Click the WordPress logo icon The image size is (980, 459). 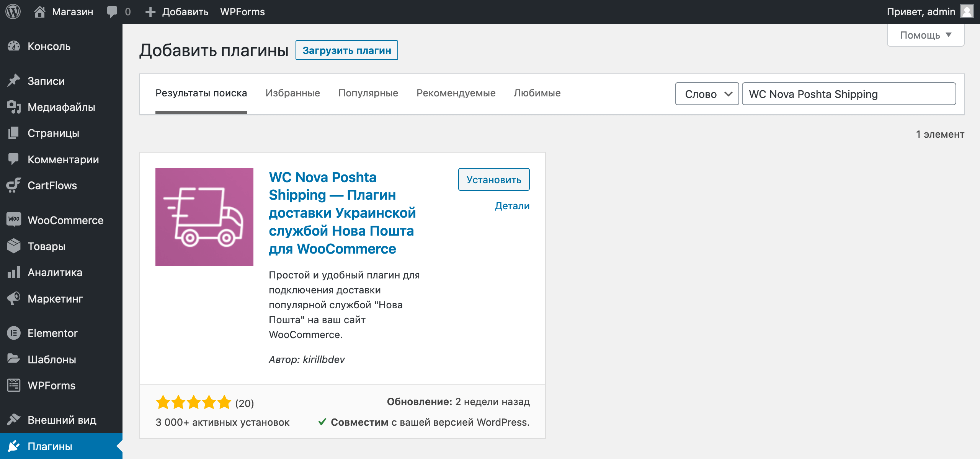click(x=13, y=11)
